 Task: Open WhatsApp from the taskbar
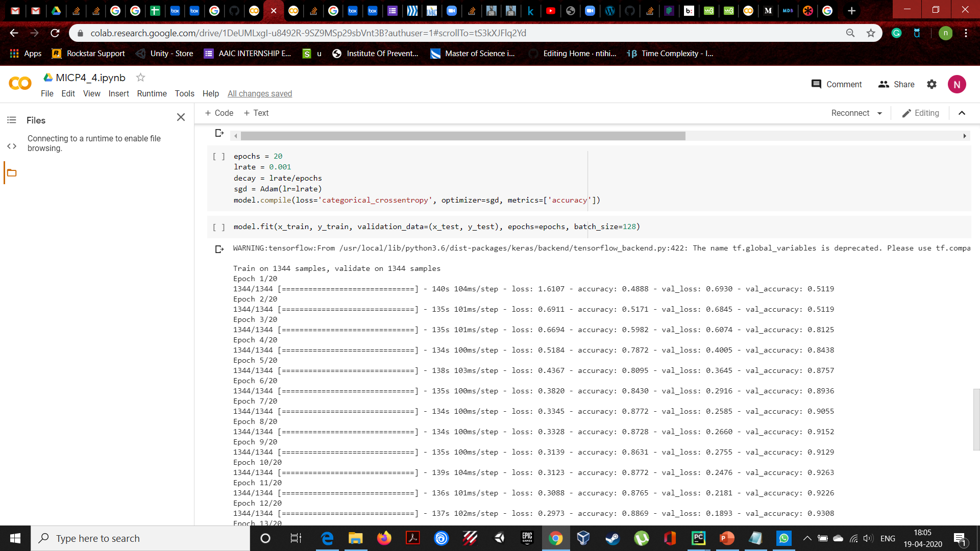coord(783,538)
